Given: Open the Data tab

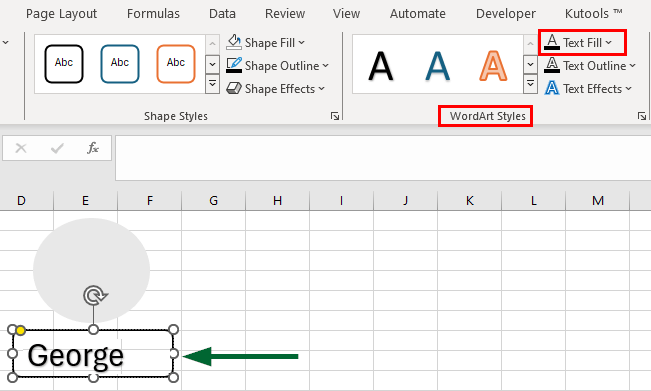Looking at the screenshot, I should 222,14.
